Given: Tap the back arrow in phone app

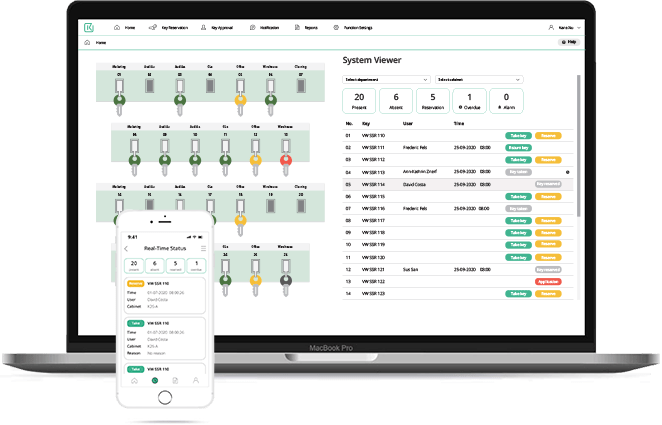Looking at the screenshot, I should (x=126, y=249).
